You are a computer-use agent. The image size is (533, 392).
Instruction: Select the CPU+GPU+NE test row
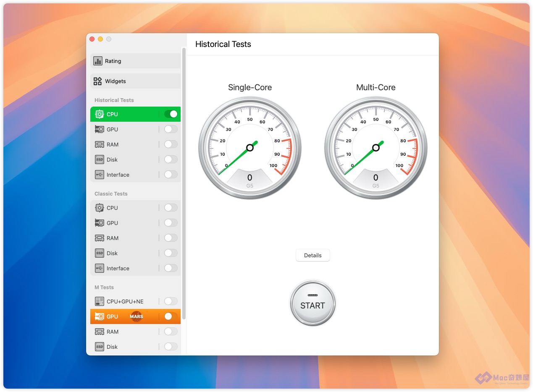[135, 301]
